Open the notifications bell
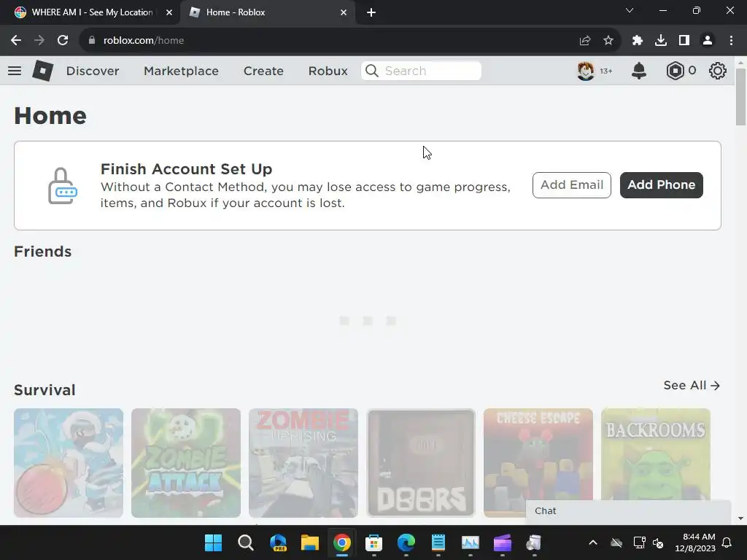 tap(639, 71)
